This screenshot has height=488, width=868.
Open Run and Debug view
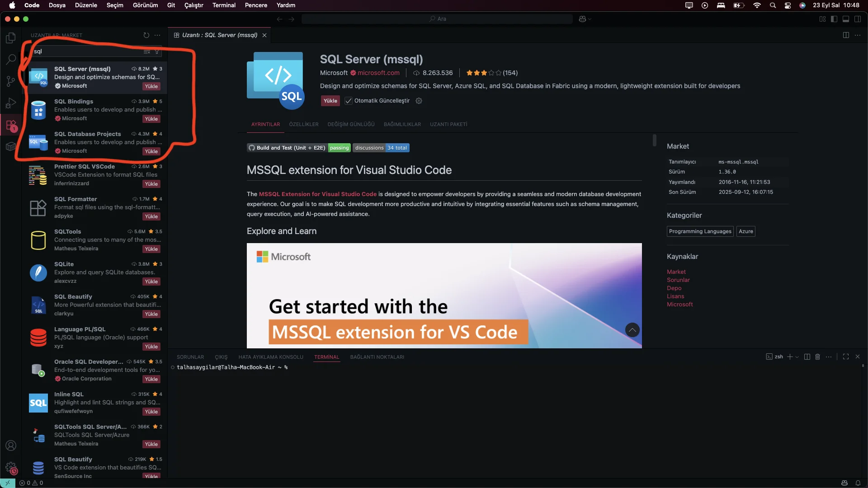coord(11,103)
